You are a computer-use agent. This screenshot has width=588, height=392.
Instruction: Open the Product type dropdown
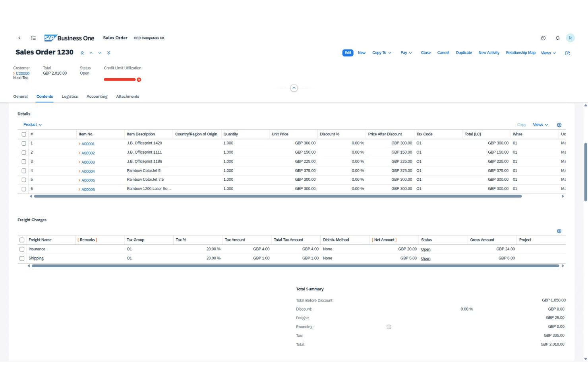[33, 125]
